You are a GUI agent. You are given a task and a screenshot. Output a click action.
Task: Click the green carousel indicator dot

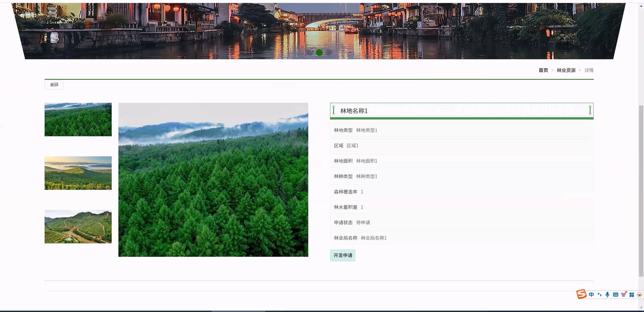coord(319,53)
